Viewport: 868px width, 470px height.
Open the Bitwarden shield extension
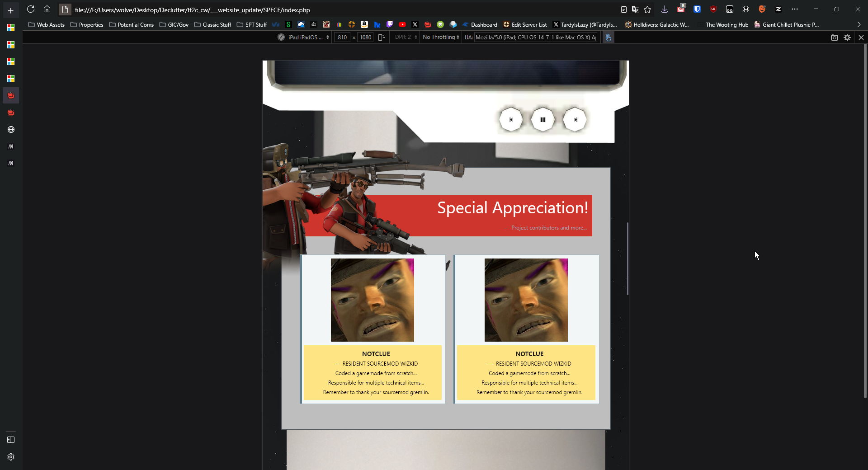click(x=697, y=9)
